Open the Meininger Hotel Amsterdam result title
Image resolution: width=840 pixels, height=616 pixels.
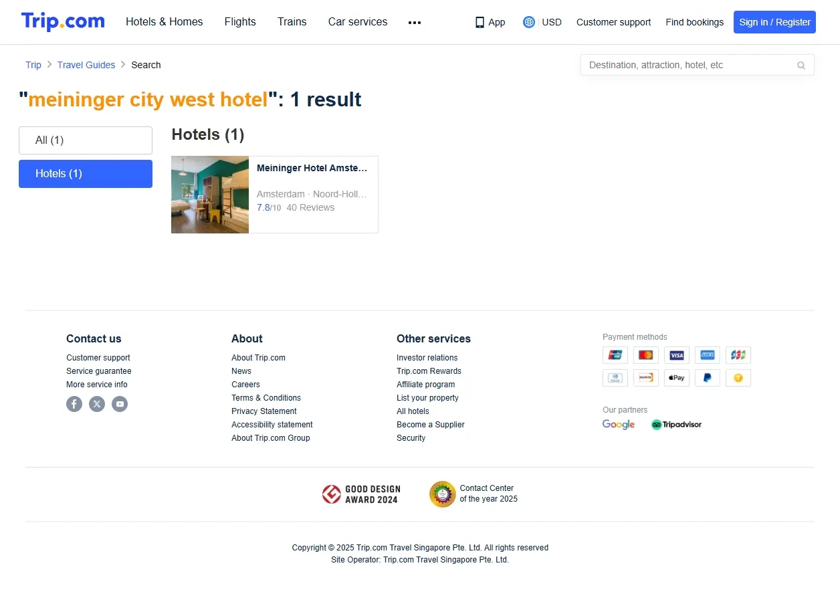click(x=312, y=169)
